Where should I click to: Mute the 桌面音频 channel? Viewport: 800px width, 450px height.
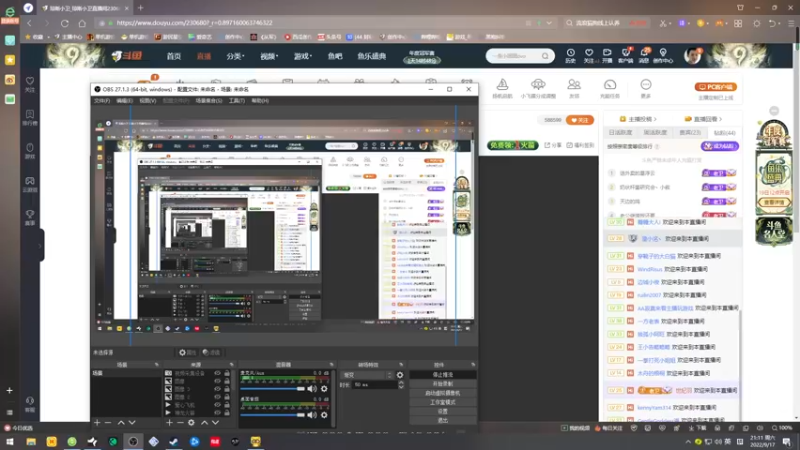click(x=312, y=415)
